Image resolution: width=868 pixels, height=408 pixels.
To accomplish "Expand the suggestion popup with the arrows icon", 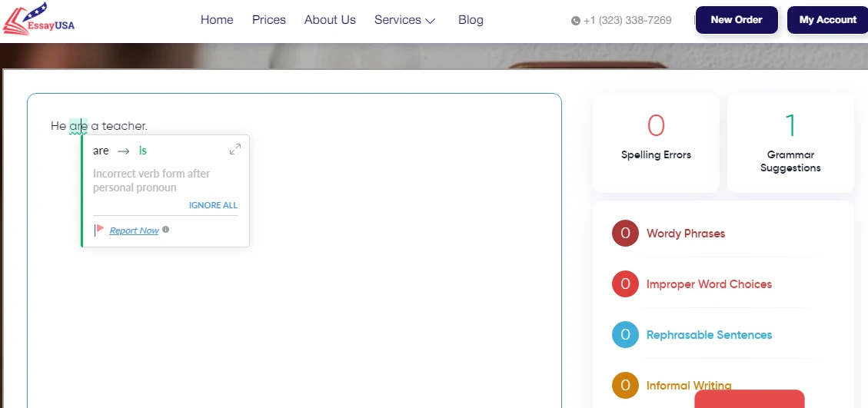I will pyautogui.click(x=235, y=150).
